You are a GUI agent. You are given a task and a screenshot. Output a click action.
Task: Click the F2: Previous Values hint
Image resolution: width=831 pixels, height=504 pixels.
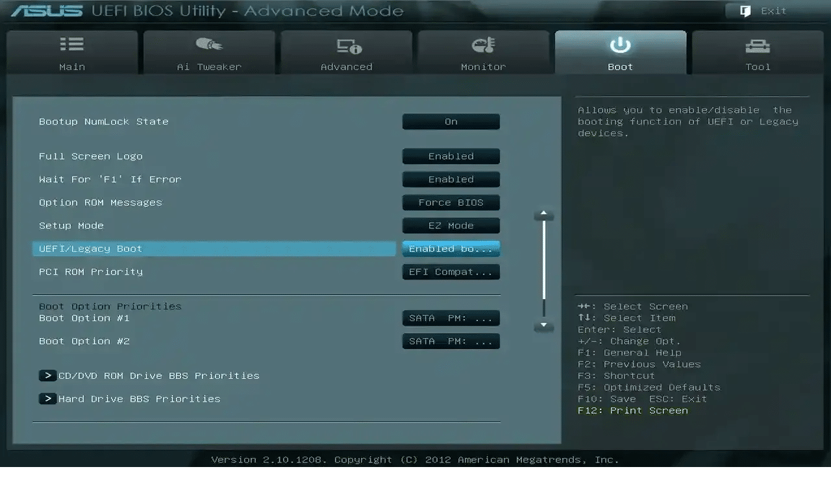639,365
